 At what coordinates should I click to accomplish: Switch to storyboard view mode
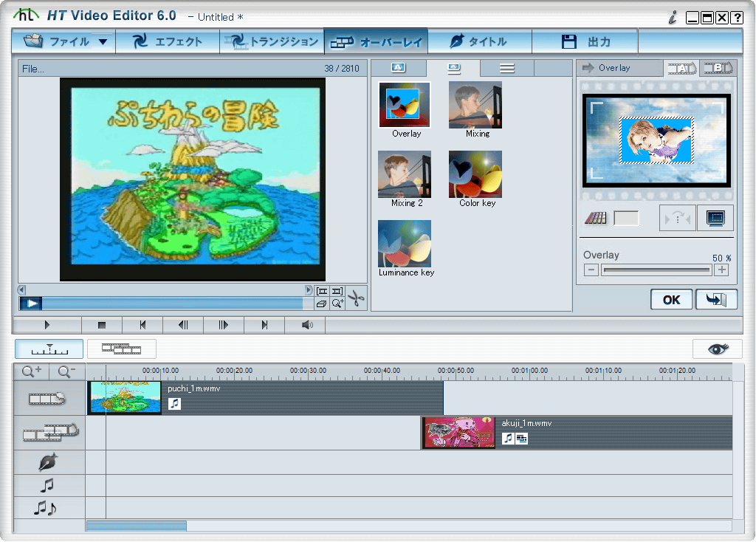122,349
